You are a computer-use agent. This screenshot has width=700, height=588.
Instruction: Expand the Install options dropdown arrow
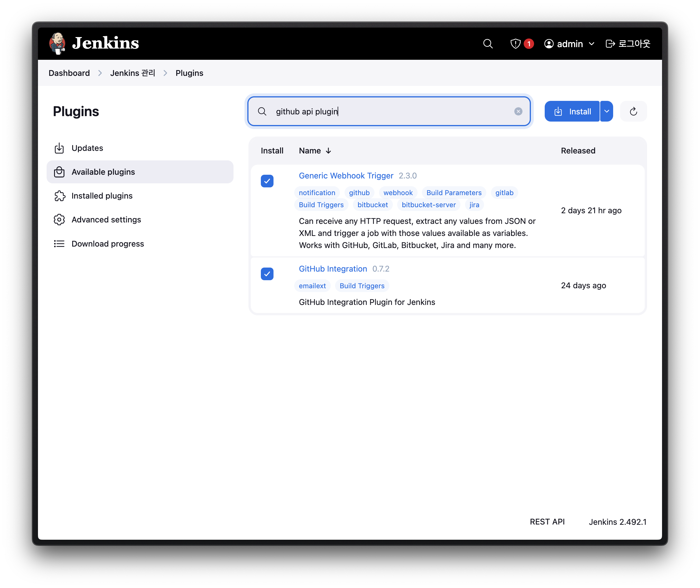(x=606, y=111)
